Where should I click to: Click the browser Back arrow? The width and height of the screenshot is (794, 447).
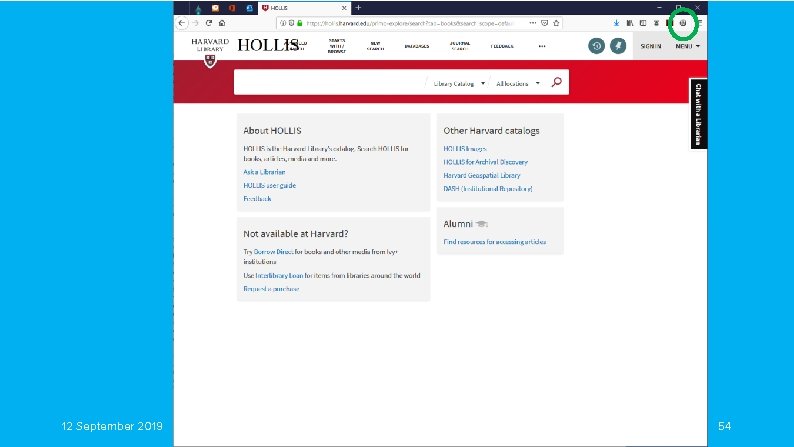coord(182,23)
